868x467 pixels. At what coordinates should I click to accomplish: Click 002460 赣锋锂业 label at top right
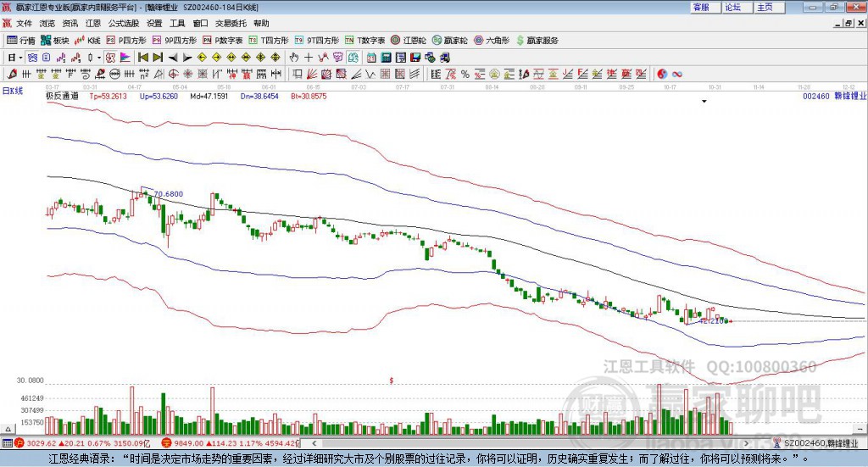[834, 97]
